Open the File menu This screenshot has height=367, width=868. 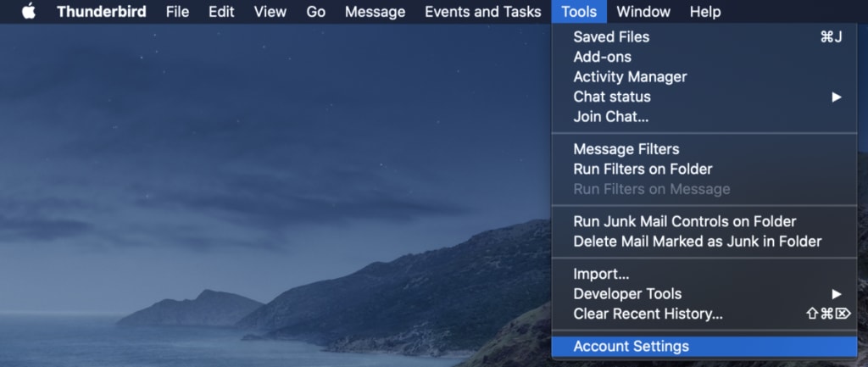point(177,12)
